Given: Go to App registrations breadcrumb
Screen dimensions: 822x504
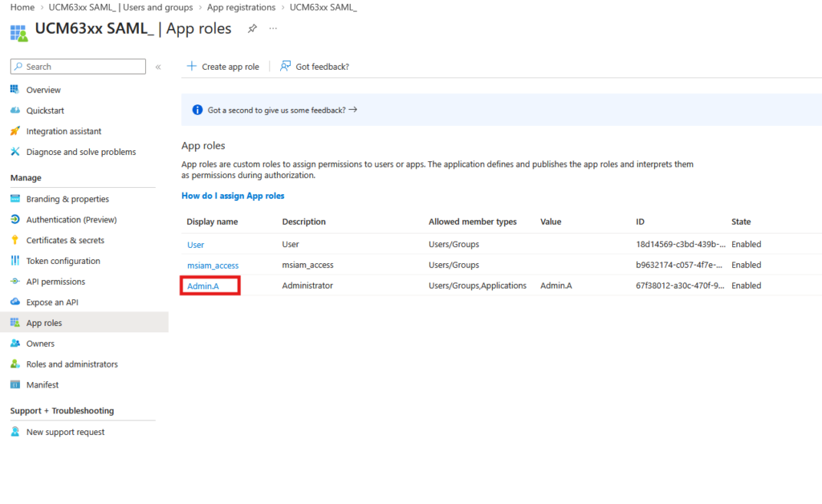Looking at the screenshot, I should (x=241, y=7).
